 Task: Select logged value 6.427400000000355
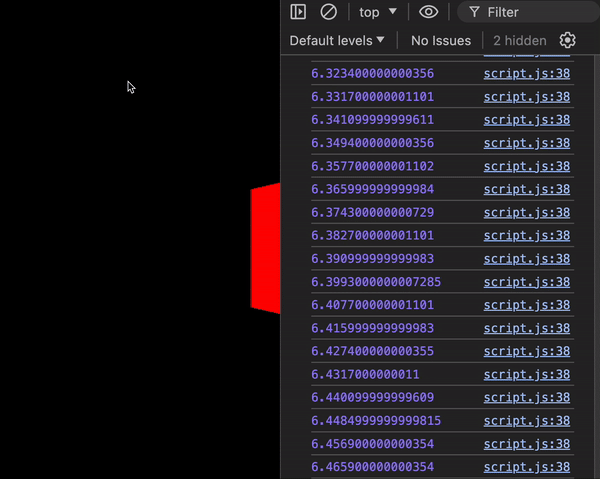372,351
